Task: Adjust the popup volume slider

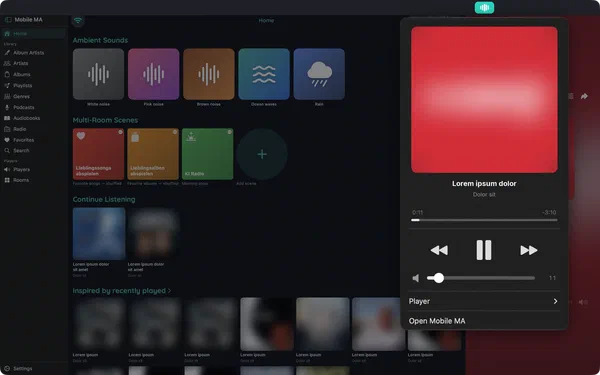Action: pyautogui.click(x=481, y=278)
